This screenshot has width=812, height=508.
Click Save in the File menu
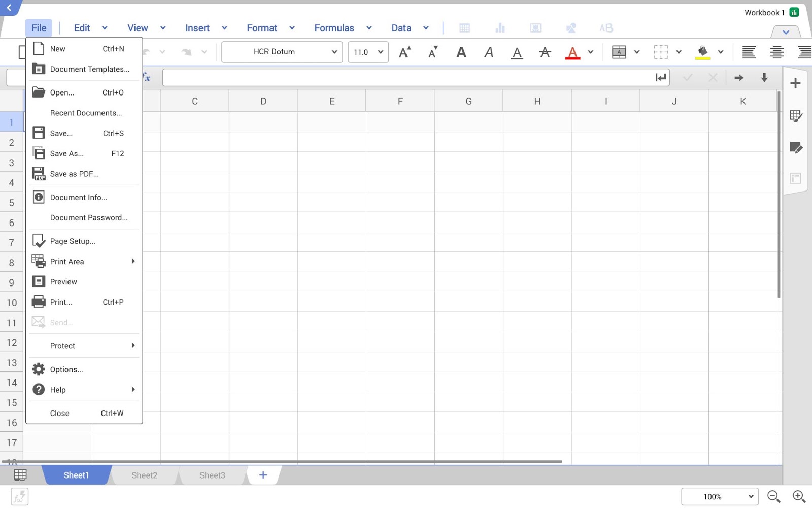84,133
